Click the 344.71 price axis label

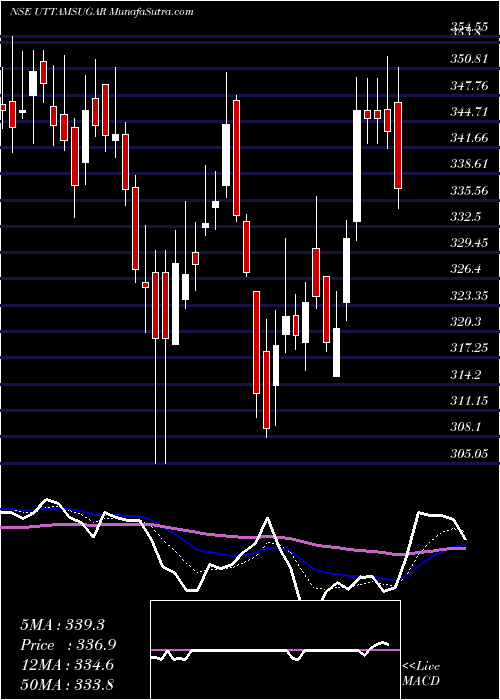[469, 112]
